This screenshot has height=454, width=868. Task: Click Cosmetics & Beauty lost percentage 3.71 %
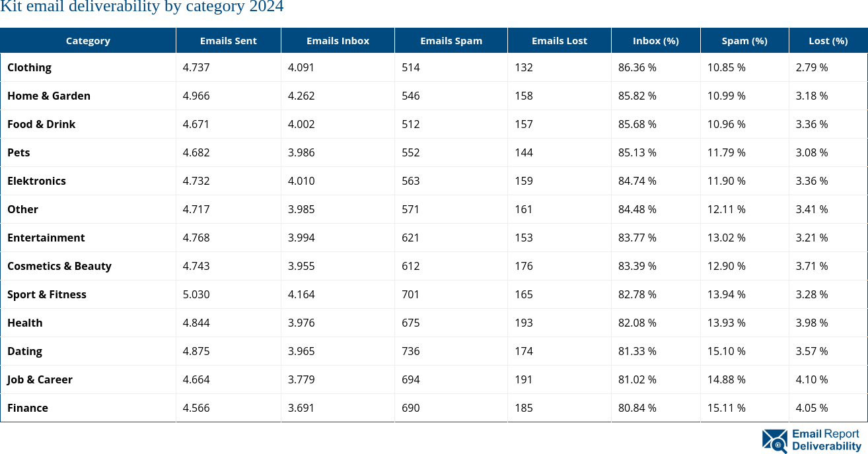pos(812,266)
